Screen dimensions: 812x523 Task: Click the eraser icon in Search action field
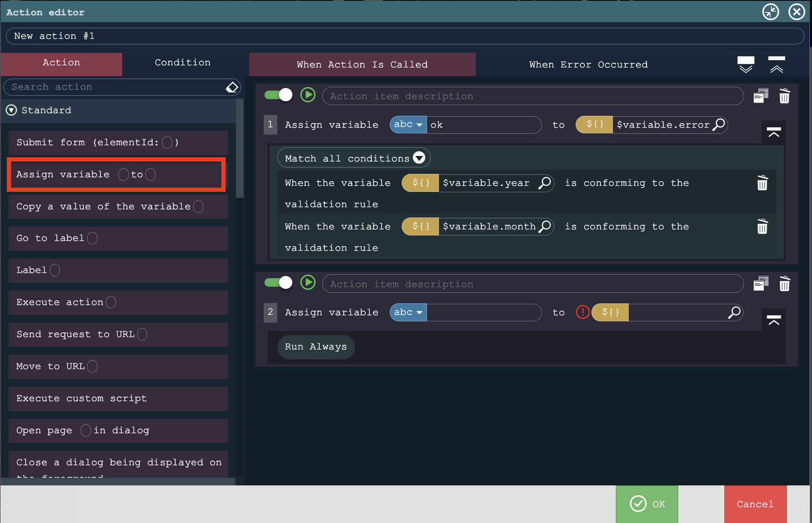pos(232,87)
